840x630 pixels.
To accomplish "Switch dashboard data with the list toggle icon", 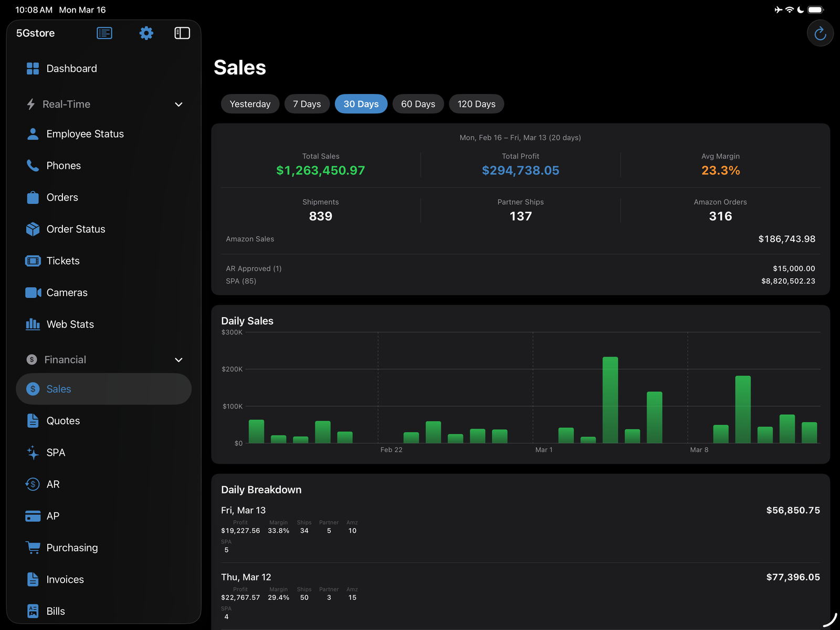I will coord(104,33).
